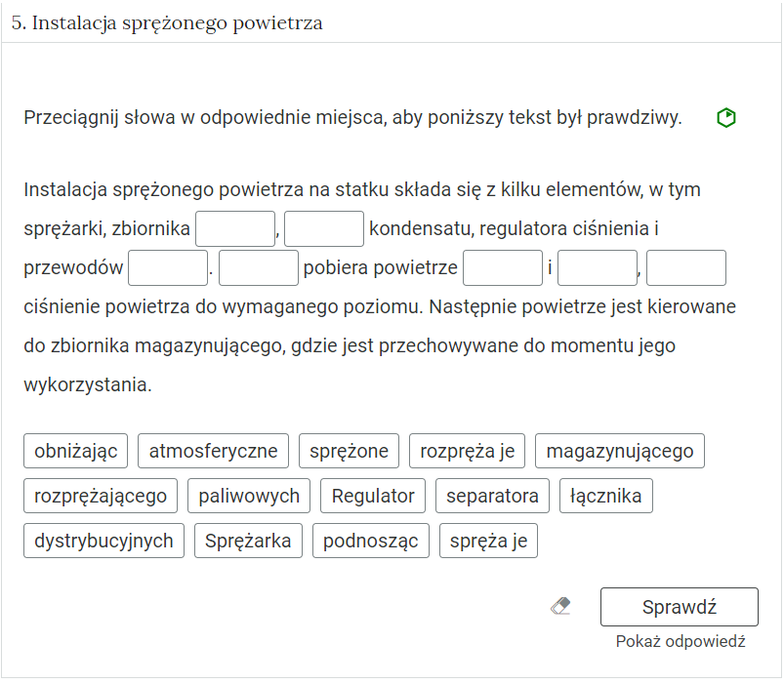Select the word chip 'paliwowych'

(250, 496)
